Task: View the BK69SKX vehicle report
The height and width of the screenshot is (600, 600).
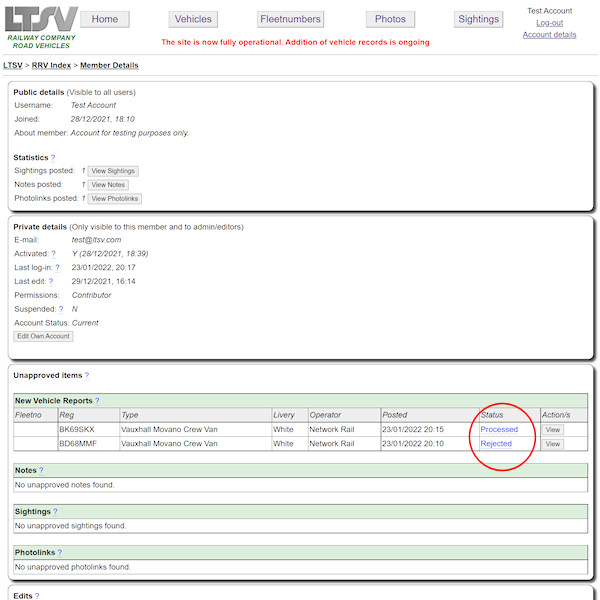Action: click(x=552, y=429)
